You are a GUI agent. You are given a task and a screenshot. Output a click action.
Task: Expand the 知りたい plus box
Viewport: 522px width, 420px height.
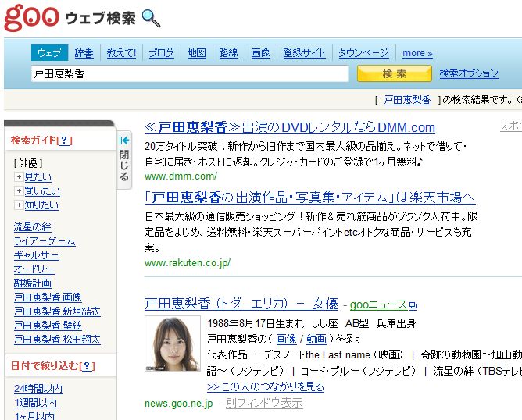coord(19,205)
